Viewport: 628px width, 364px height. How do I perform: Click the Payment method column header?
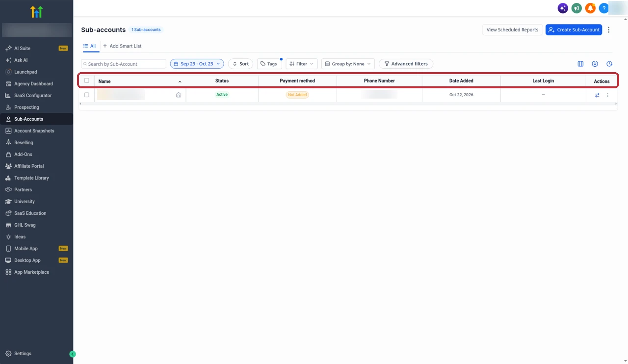coord(297,81)
